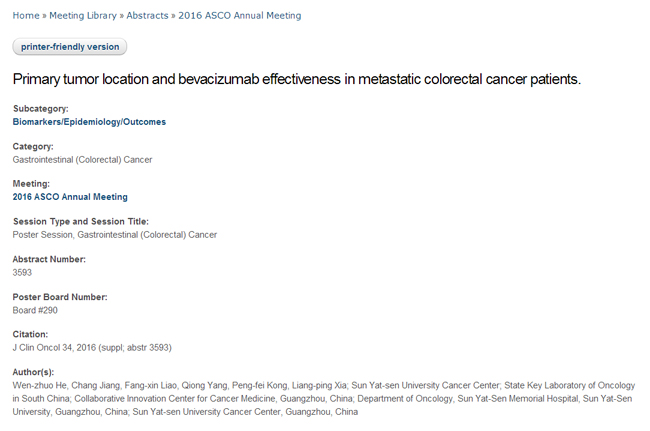Open the Meeting Library breadcrumb
650x431 pixels.
(82, 16)
